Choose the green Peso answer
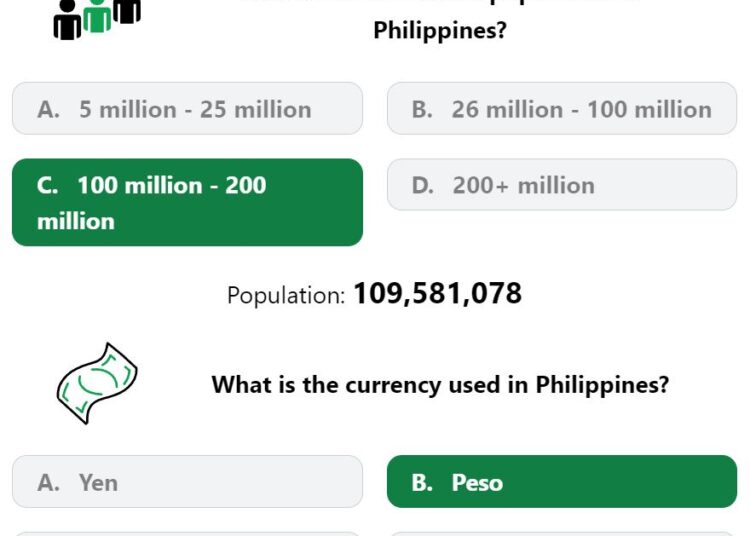 (562, 481)
